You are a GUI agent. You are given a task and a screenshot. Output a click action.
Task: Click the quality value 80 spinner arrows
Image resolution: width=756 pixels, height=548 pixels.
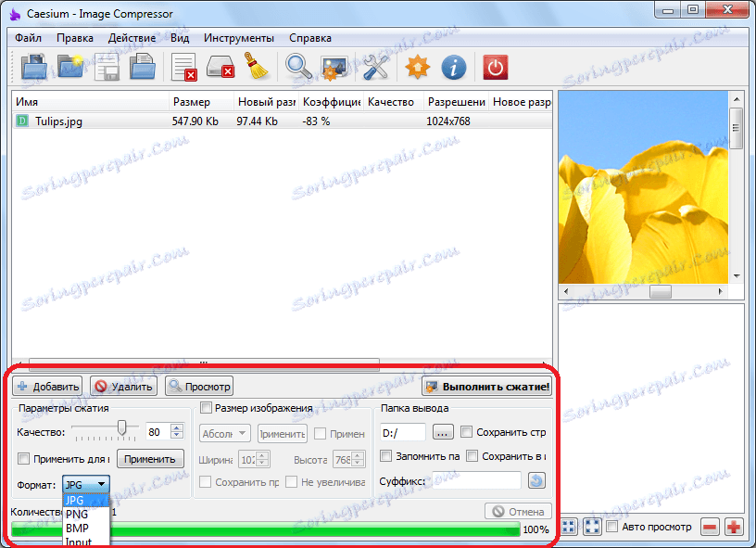177,431
